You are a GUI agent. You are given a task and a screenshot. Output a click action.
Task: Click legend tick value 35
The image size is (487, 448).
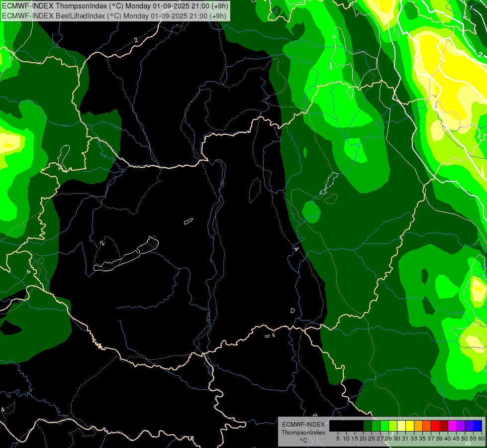pos(422,439)
